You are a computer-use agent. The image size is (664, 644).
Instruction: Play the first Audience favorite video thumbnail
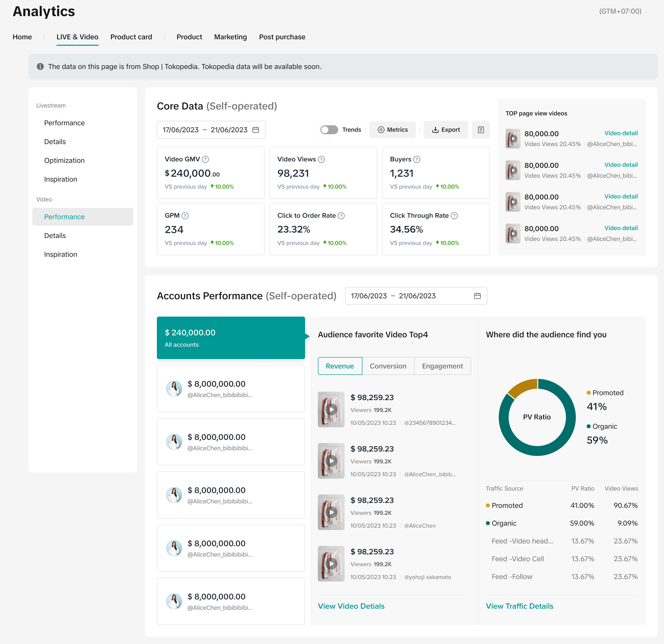coord(331,409)
